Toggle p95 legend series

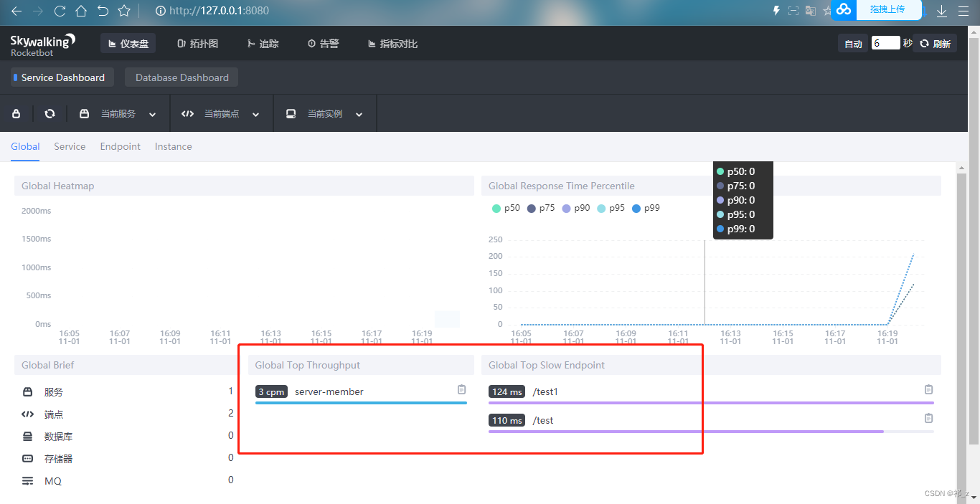(611, 208)
